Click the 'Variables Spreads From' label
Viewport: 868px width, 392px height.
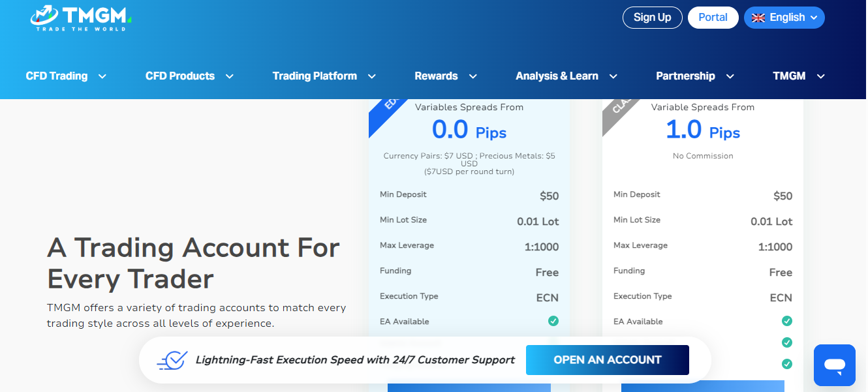click(x=469, y=107)
